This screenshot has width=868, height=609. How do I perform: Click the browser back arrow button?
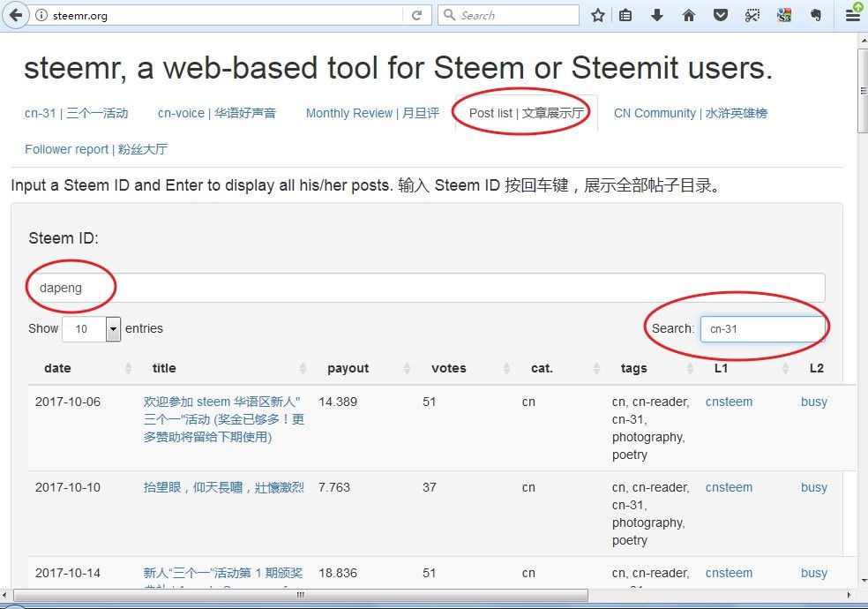coord(15,15)
